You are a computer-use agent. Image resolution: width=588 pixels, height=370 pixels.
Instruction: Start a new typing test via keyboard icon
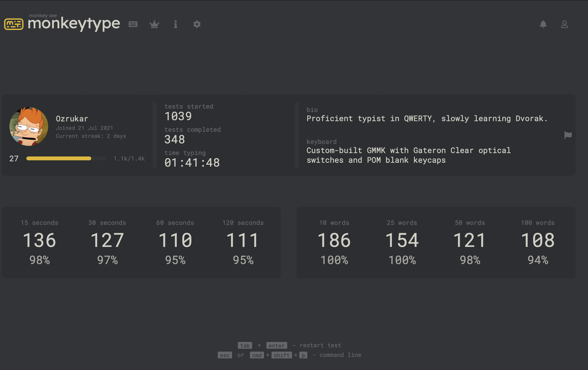click(133, 24)
